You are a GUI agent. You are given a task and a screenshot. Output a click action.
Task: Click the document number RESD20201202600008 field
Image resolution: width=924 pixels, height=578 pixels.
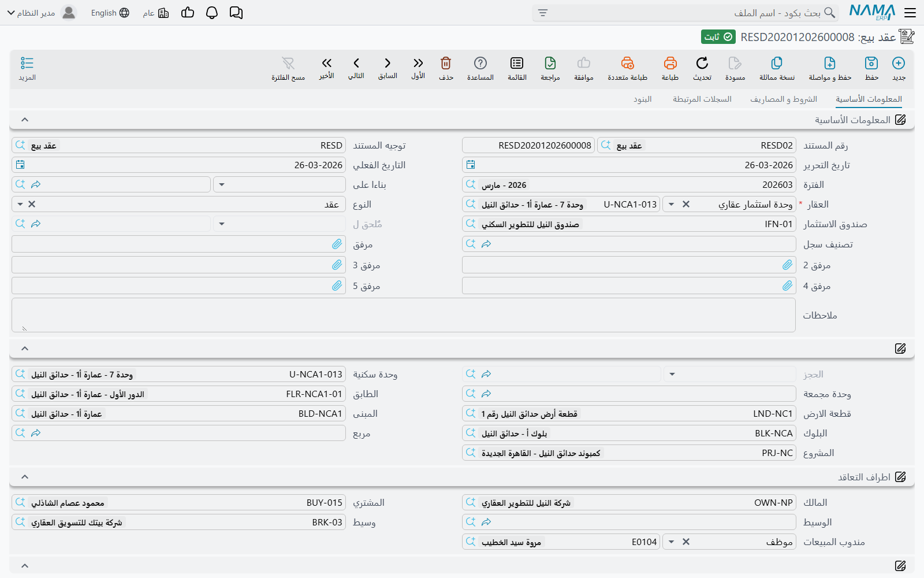pyautogui.click(x=528, y=146)
